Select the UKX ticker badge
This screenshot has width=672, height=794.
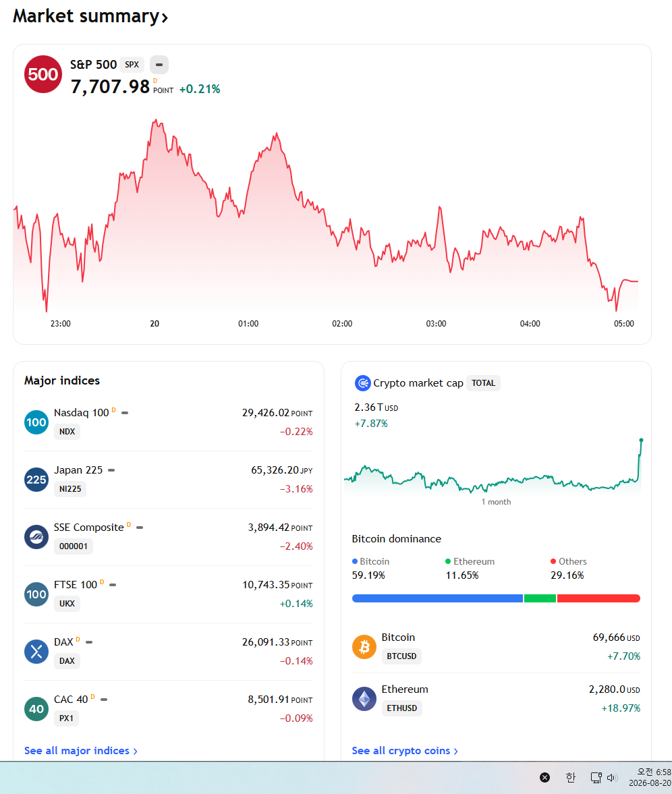[67, 603]
